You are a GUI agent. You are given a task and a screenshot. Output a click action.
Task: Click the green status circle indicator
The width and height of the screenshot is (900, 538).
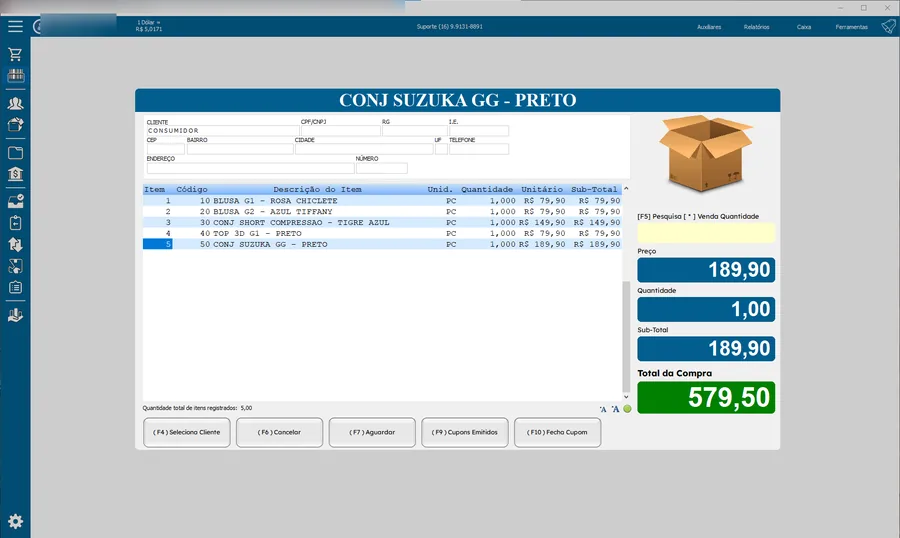[627, 409]
